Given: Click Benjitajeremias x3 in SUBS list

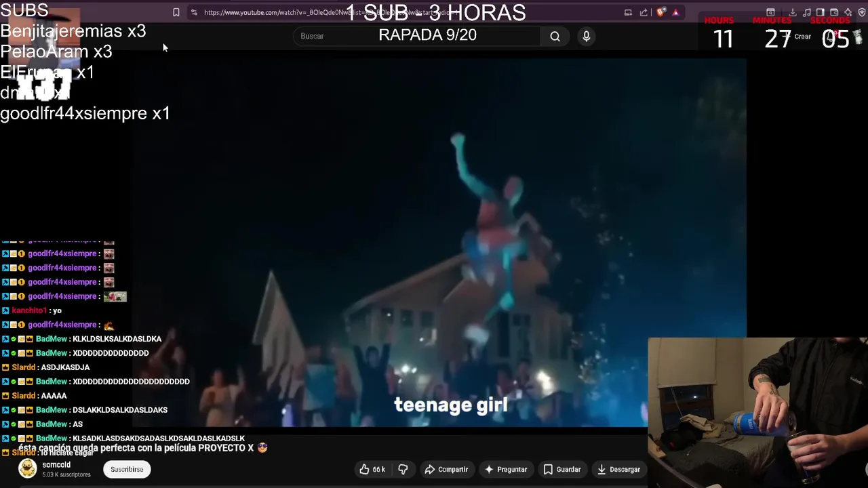Looking at the screenshot, I should (73, 31).
